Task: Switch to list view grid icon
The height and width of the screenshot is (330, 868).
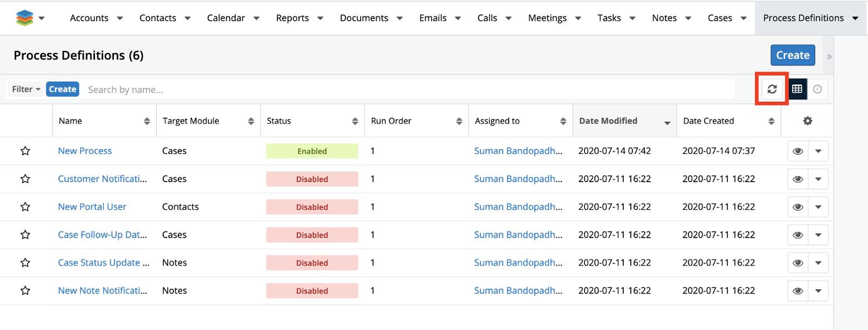Action: click(x=797, y=89)
